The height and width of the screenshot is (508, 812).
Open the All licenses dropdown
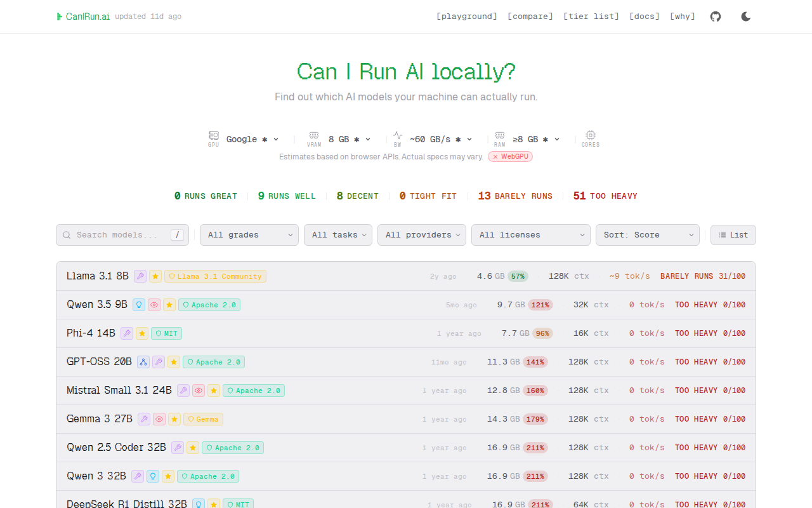pyautogui.click(x=531, y=235)
